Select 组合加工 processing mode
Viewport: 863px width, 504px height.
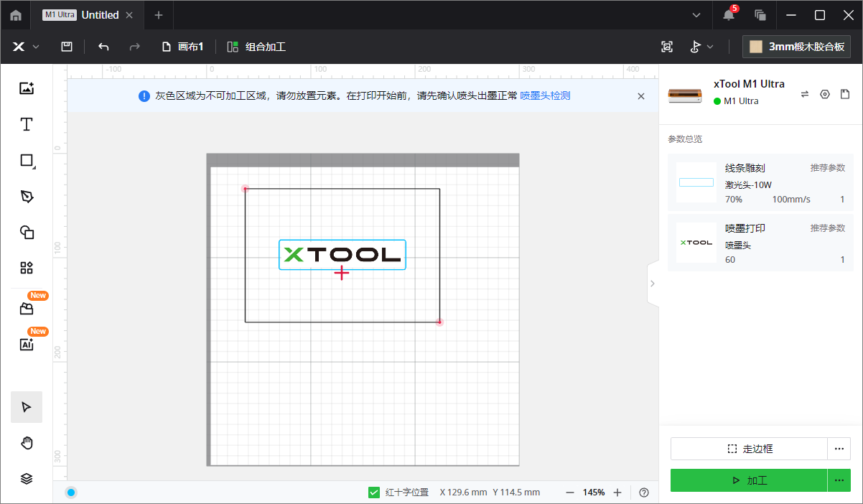256,47
